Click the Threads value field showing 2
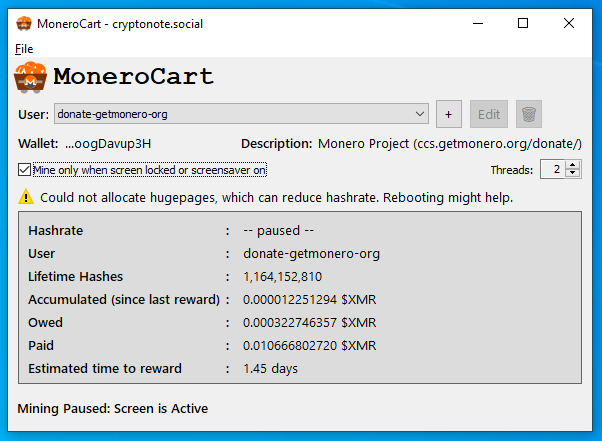The width and height of the screenshot is (602, 441). tap(552, 169)
